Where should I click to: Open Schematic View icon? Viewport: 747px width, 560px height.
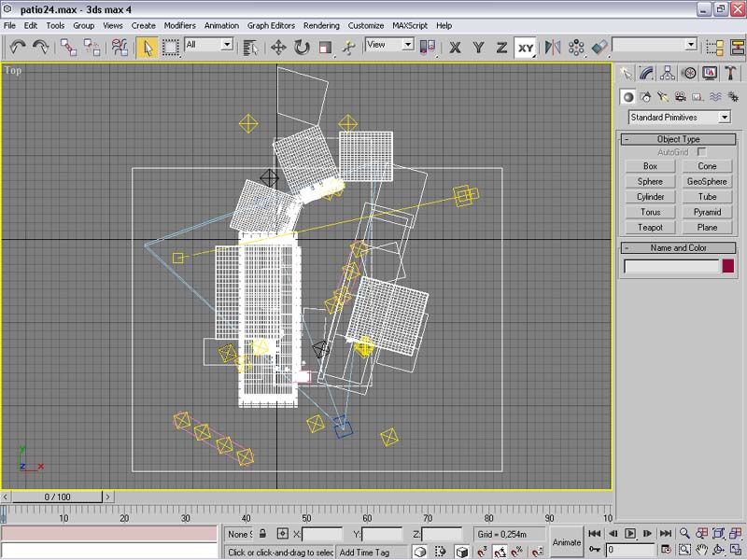[738, 48]
